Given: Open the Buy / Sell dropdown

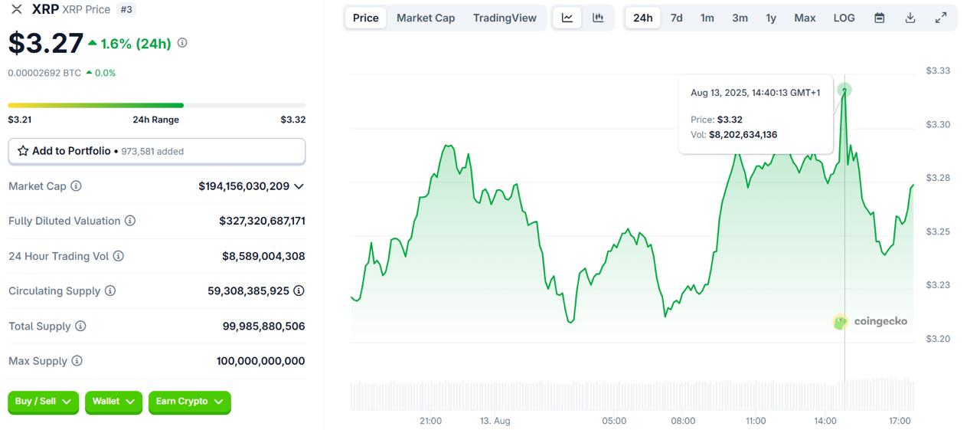Looking at the screenshot, I should 43,402.
